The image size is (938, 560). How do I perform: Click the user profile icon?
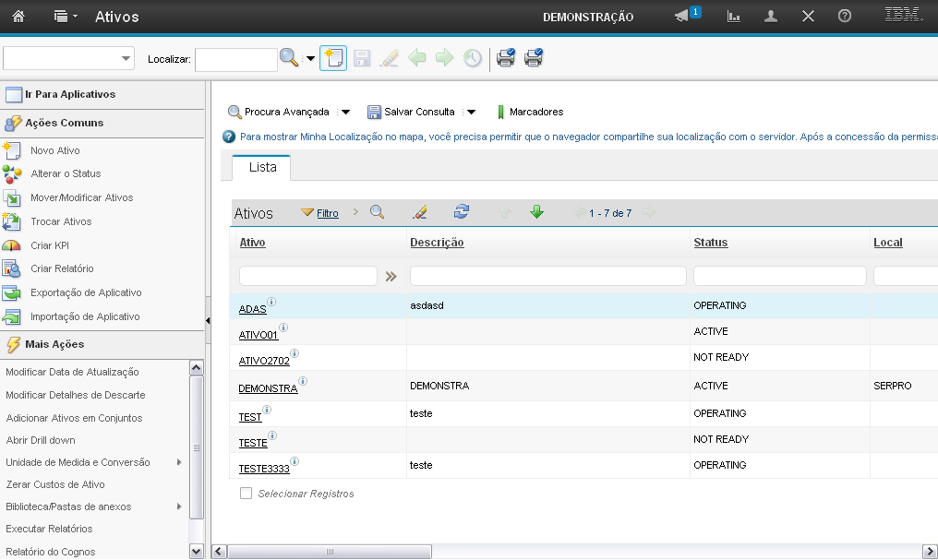771,17
